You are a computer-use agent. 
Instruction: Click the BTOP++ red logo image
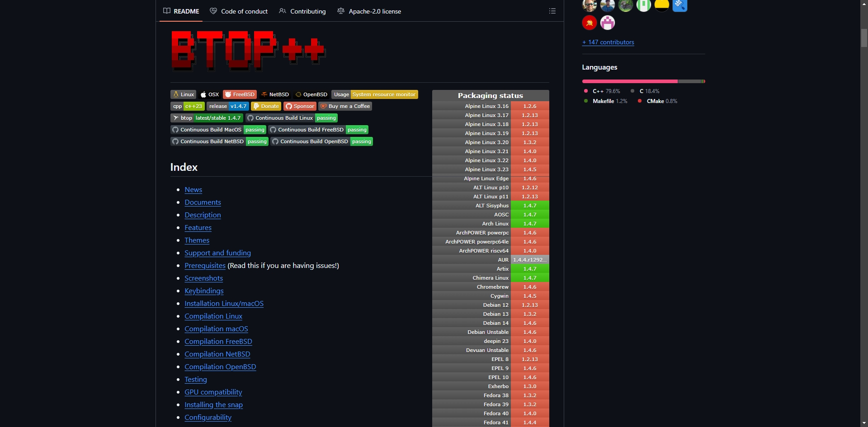tap(248, 51)
